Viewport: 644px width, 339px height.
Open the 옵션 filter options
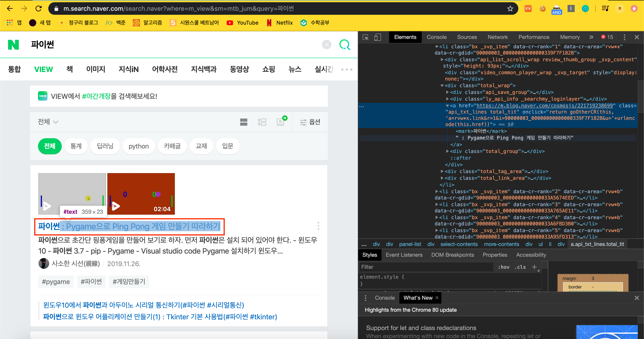[x=310, y=122]
